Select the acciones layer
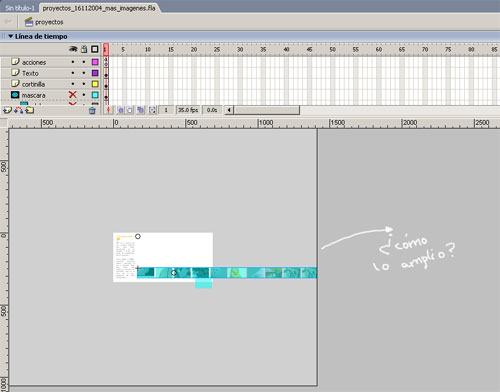 coord(34,62)
